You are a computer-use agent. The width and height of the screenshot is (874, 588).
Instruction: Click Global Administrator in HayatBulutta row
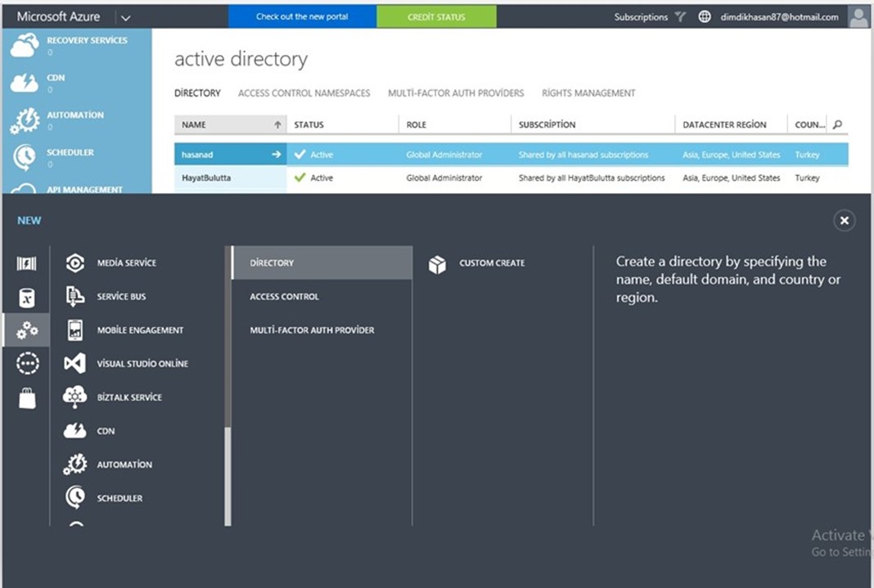coord(444,177)
